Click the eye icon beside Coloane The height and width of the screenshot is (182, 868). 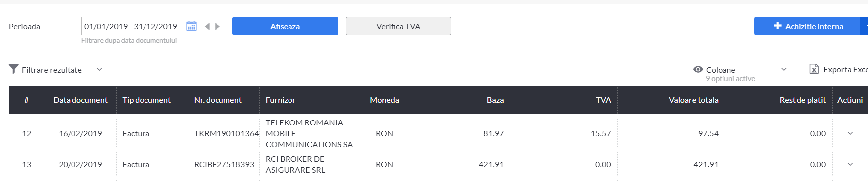[698, 69]
